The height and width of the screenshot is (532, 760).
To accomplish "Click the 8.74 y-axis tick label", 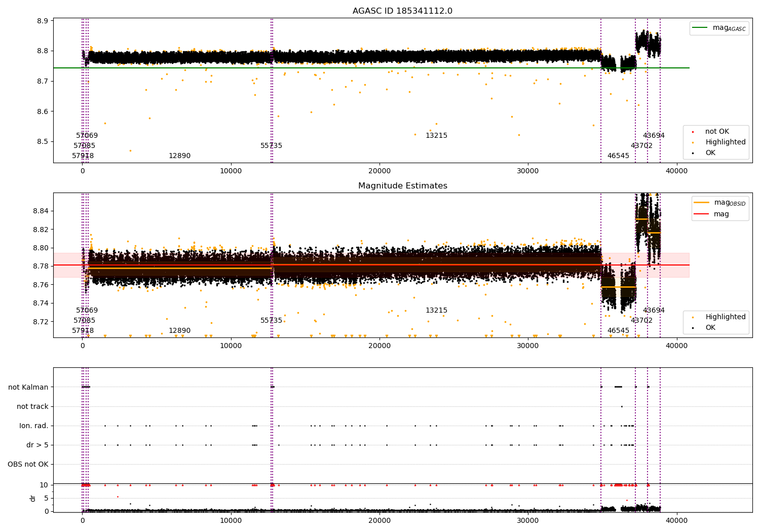I will [x=41, y=303].
